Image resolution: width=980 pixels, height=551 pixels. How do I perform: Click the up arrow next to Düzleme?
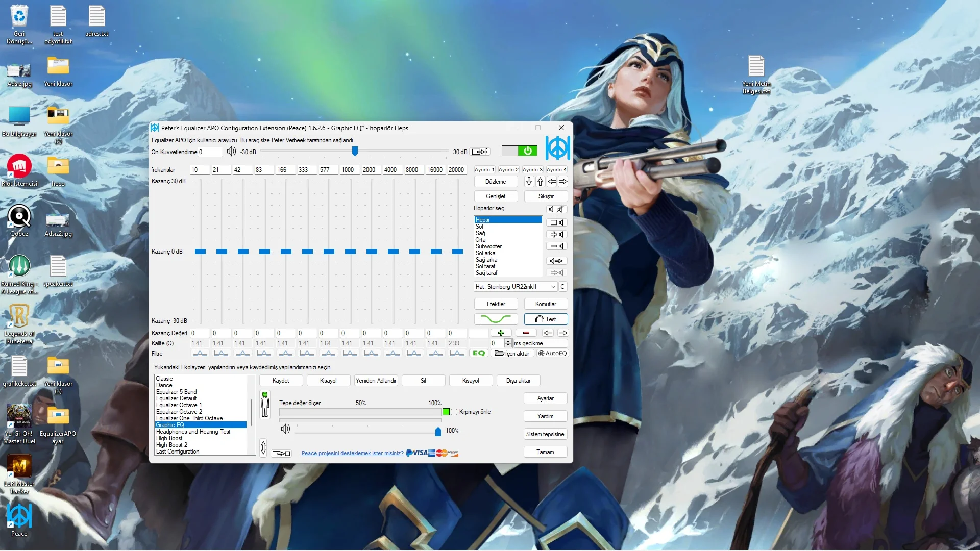pyautogui.click(x=540, y=182)
